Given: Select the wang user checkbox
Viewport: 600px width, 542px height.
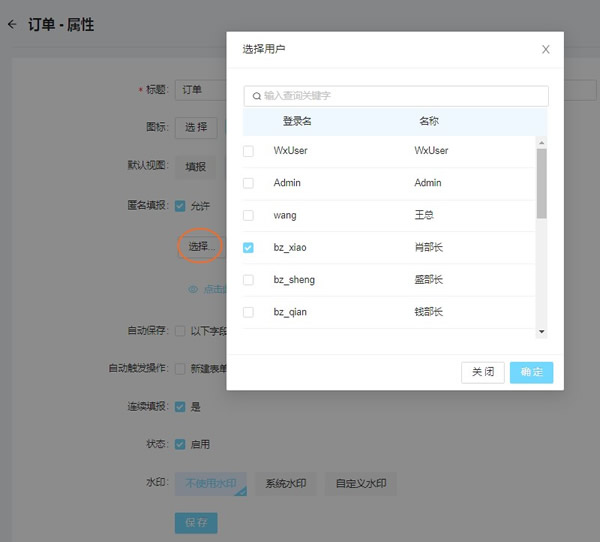Looking at the screenshot, I should click(249, 216).
